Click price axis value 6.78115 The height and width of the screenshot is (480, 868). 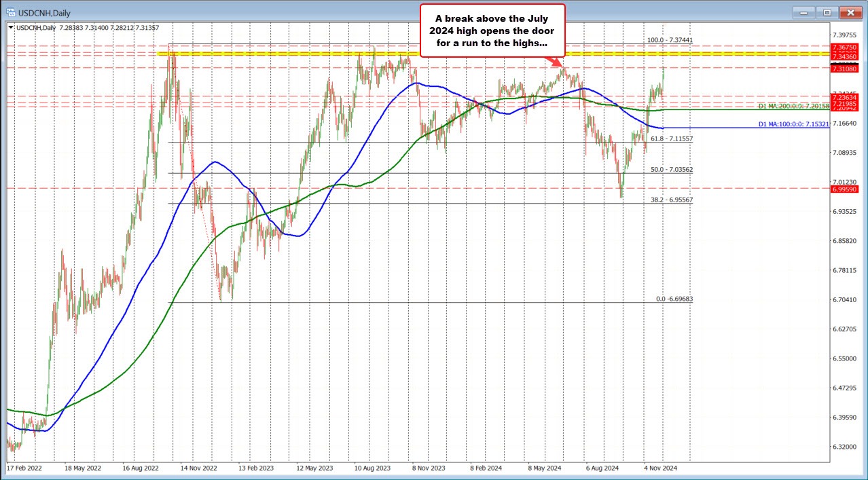pyautogui.click(x=845, y=270)
